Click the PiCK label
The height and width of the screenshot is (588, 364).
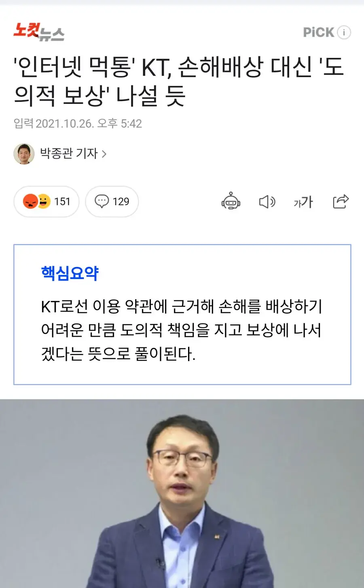(319, 32)
